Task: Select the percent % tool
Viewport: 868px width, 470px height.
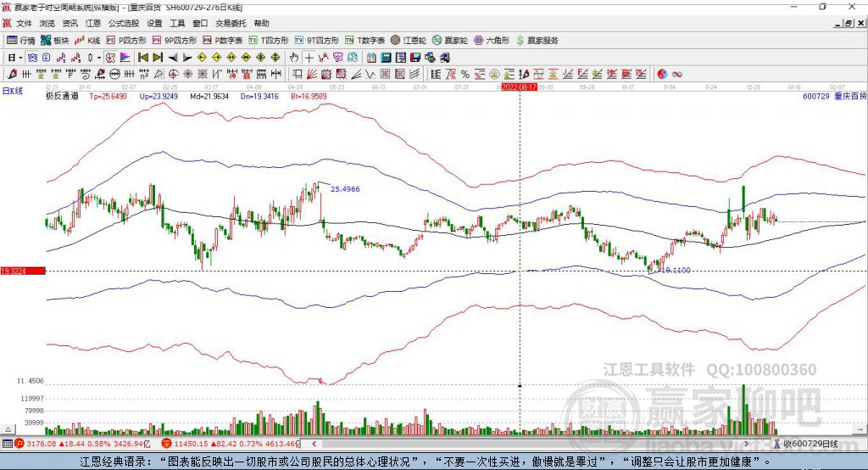Action: [x=465, y=75]
